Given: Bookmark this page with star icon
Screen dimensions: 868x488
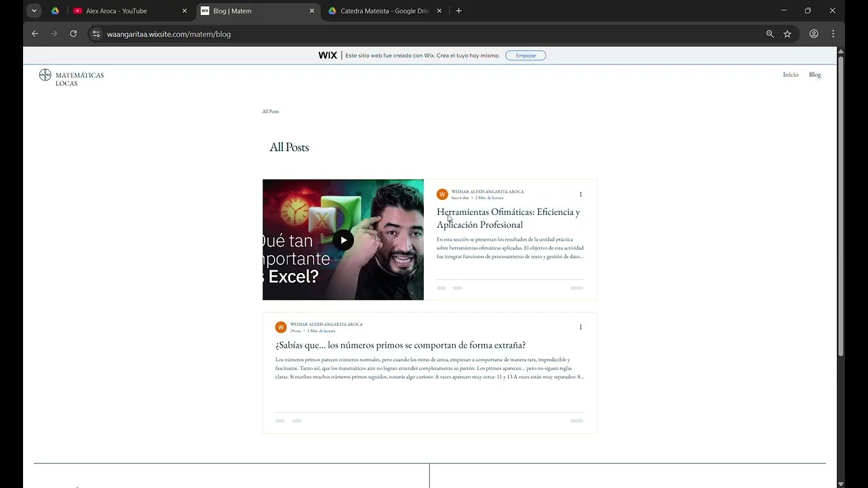Looking at the screenshot, I should coord(787,34).
